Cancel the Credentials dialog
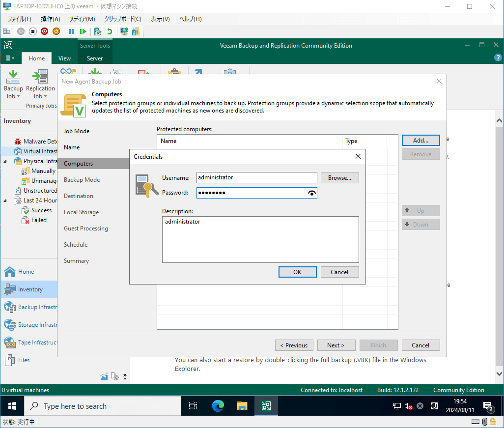 339,272
